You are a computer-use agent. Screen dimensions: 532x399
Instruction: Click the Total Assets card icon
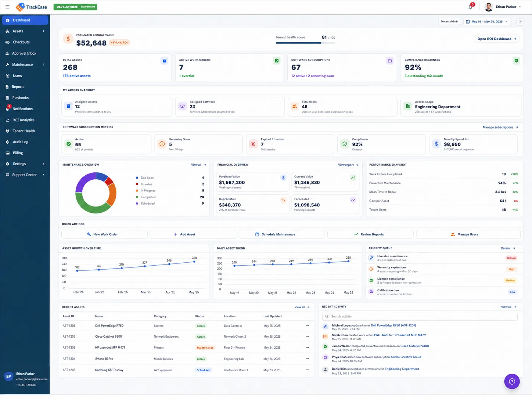pyautogui.click(x=164, y=61)
